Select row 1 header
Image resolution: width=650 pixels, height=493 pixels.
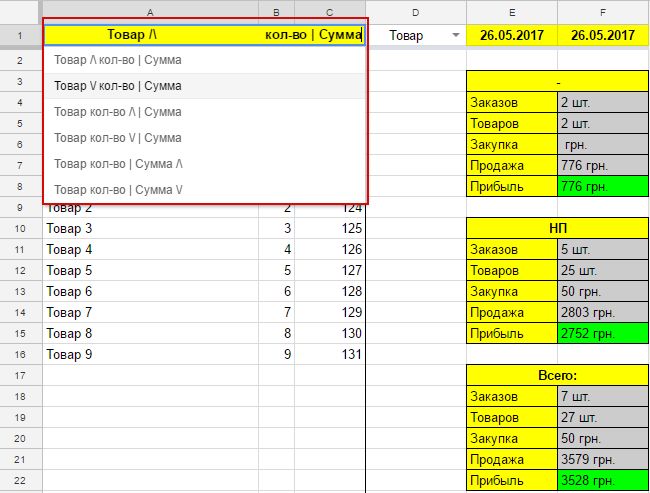point(20,36)
